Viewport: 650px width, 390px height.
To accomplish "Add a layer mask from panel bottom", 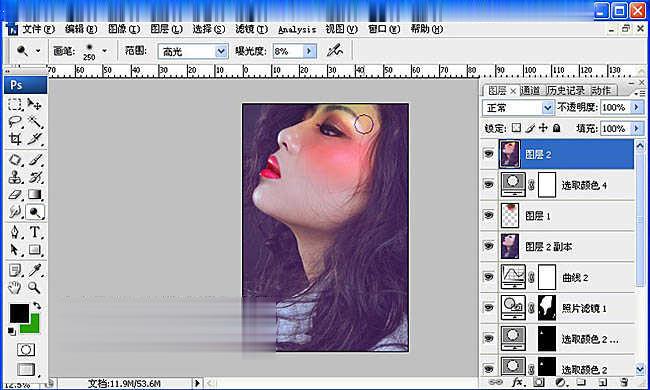I will point(539,382).
